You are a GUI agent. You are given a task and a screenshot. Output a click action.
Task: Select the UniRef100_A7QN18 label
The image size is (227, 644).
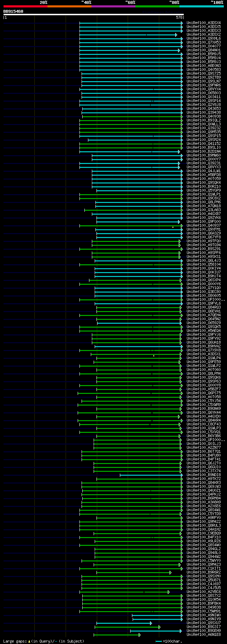pyautogui.click(x=204, y=206)
